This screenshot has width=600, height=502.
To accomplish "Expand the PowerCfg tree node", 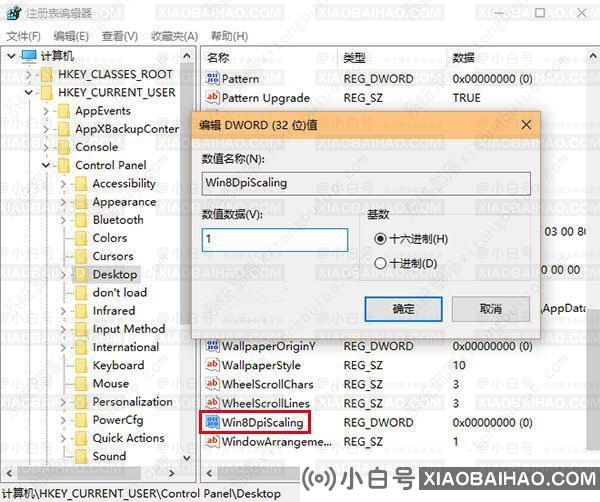I will (x=63, y=420).
